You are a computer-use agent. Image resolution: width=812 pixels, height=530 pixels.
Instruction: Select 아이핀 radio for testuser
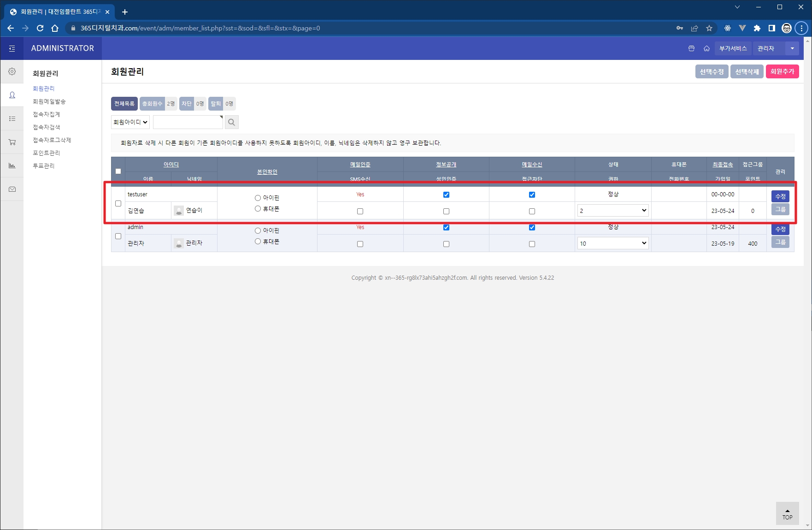258,198
